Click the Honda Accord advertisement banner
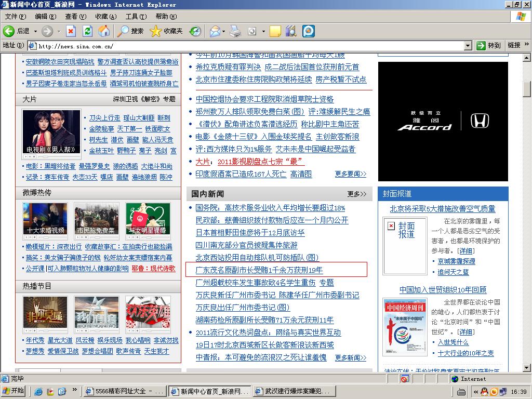The image size is (532, 399). [443, 122]
